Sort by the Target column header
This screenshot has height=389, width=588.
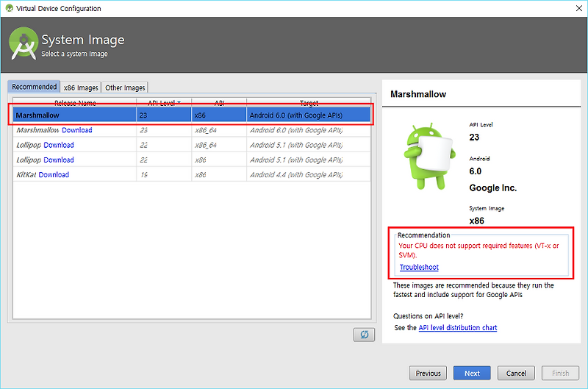pos(309,103)
